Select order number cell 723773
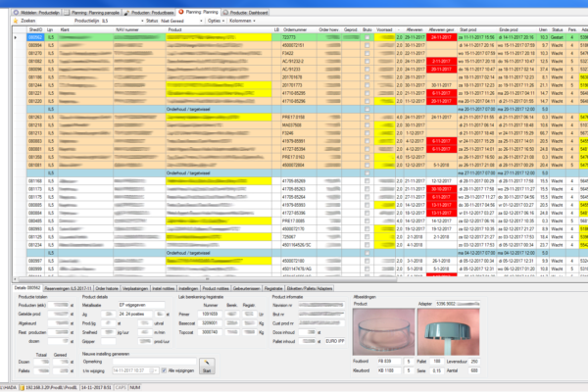Screen dimensions: 588x392 pyautogui.click(x=299, y=37)
